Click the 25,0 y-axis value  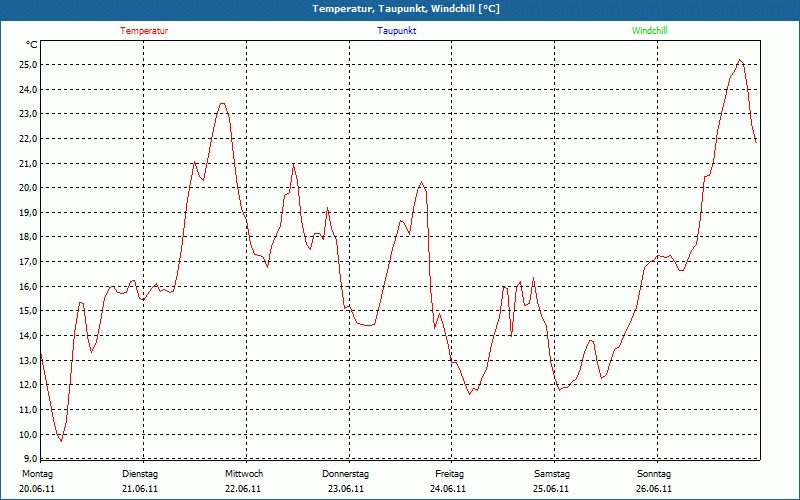tap(29, 65)
